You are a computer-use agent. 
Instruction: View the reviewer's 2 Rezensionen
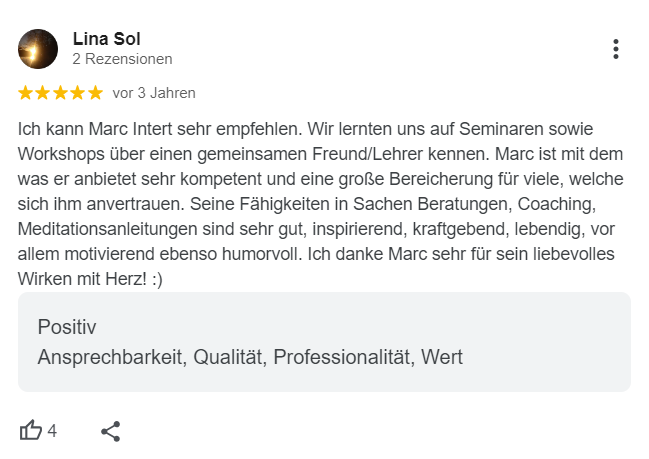pyautogui.click(x=123, y=59)
